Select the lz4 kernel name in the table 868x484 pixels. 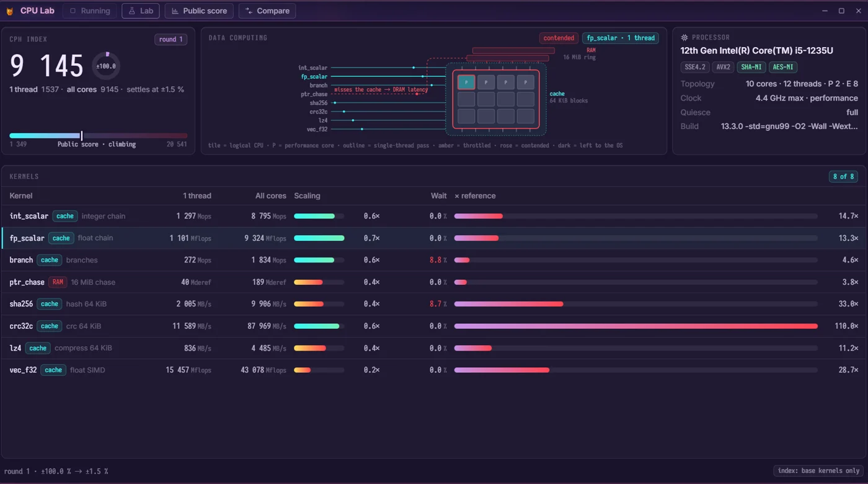coord(15,348)
